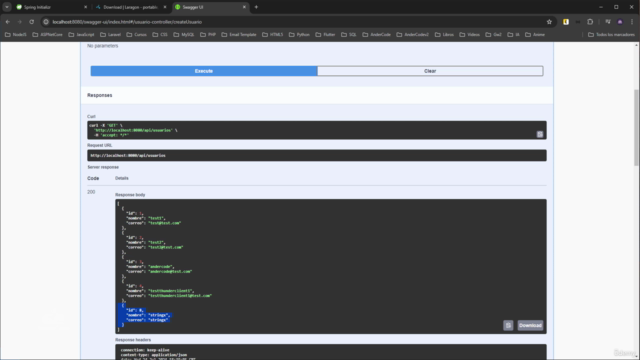Open the Videos bookmark folder

click(469, 35)
